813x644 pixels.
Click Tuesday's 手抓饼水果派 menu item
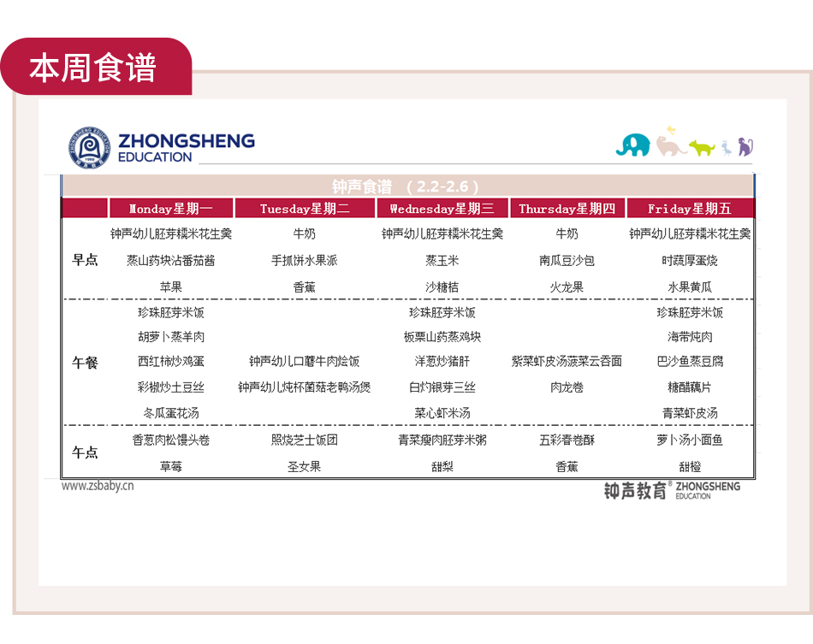[305, 261]
